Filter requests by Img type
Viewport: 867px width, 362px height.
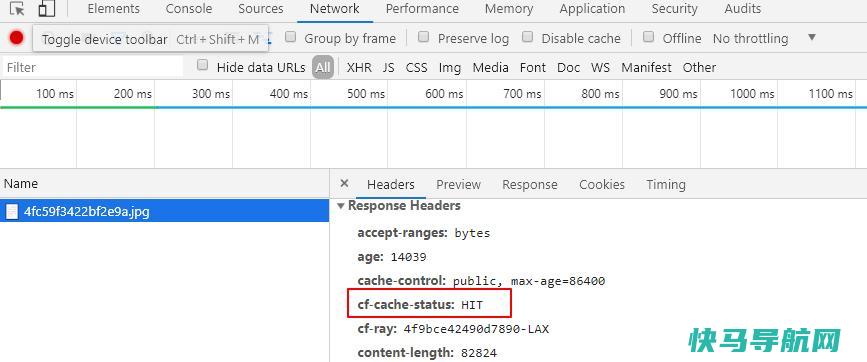coord(450,67)
